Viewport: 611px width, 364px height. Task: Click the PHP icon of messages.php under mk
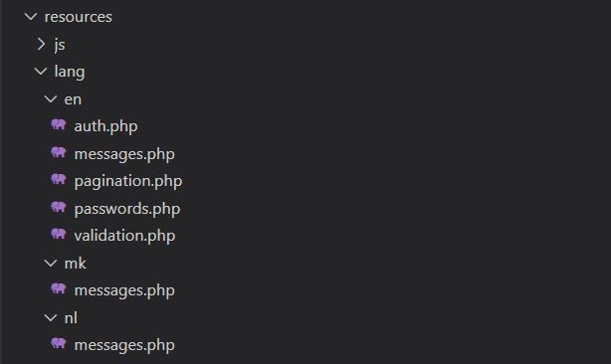59,288
